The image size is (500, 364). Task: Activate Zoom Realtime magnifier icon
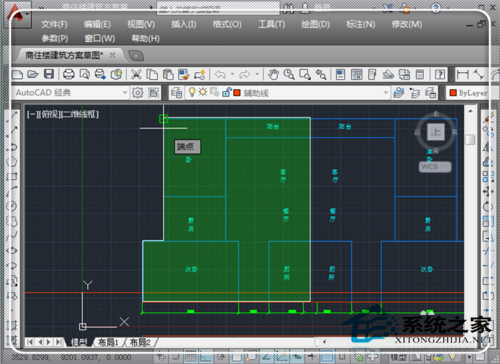(x=289, y=74)
